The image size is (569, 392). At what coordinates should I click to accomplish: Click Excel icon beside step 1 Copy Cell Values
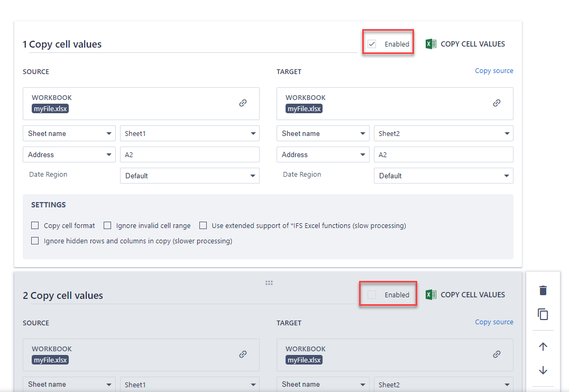tap(431, 44)
